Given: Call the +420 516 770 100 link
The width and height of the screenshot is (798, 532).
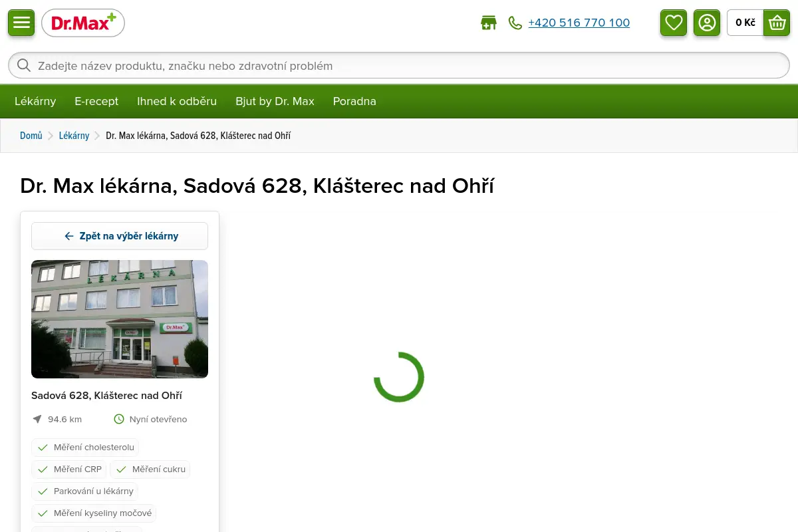Looking at the screenshot, I should coord(579,23).
